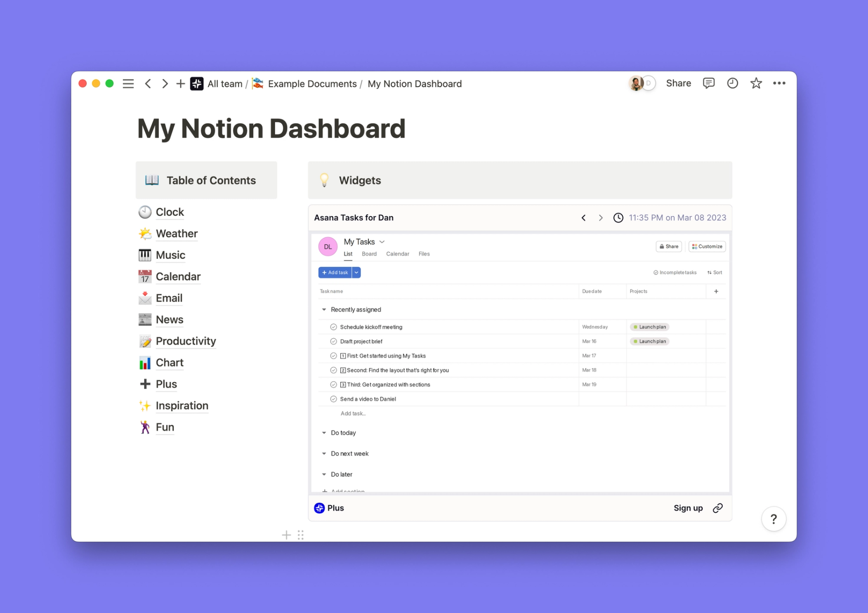The image size is (868, 613).
Task: Check off First: Get started task
Action: point(333,356)
